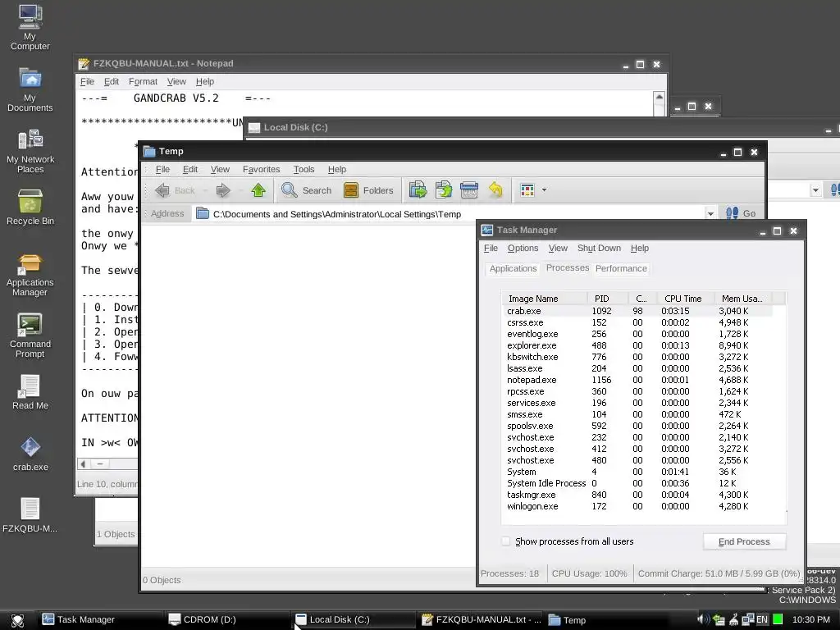The width and height of the screenshot is (840, 630).
Task: Click the EN language indicator in tray
Action: [x=762, y=620]
